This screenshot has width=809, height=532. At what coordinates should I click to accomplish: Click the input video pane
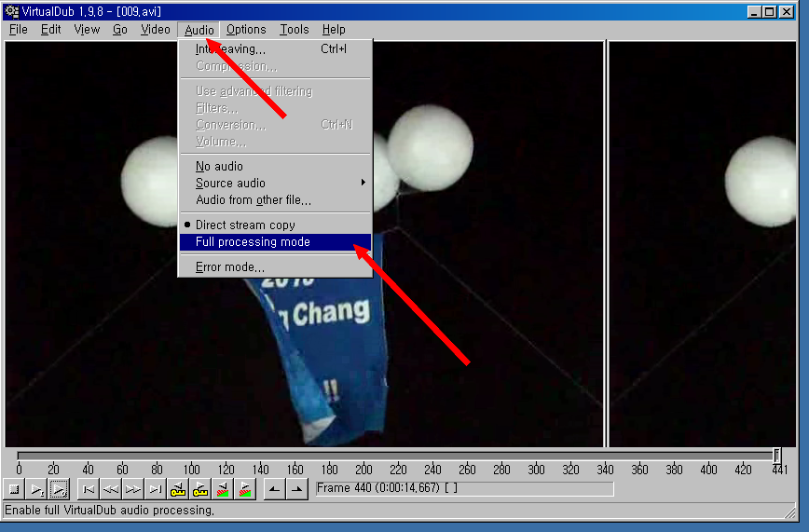coord(304,244)
